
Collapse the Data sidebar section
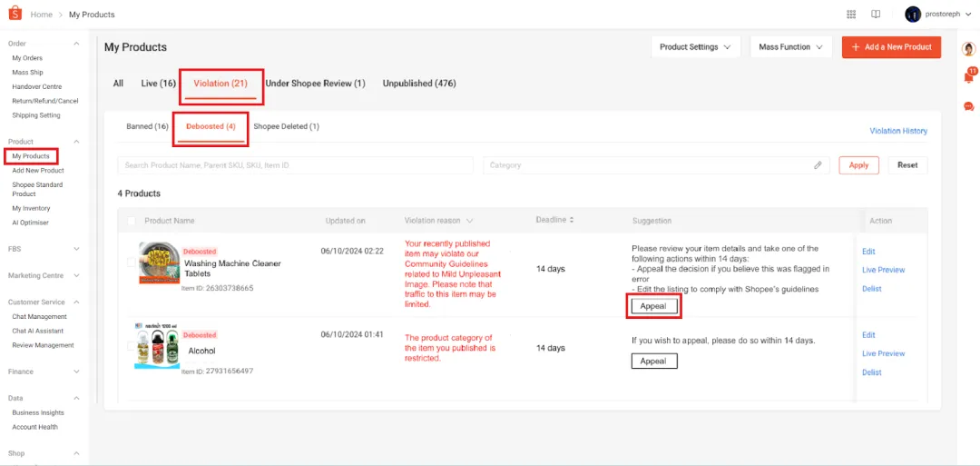pos(76,398)
